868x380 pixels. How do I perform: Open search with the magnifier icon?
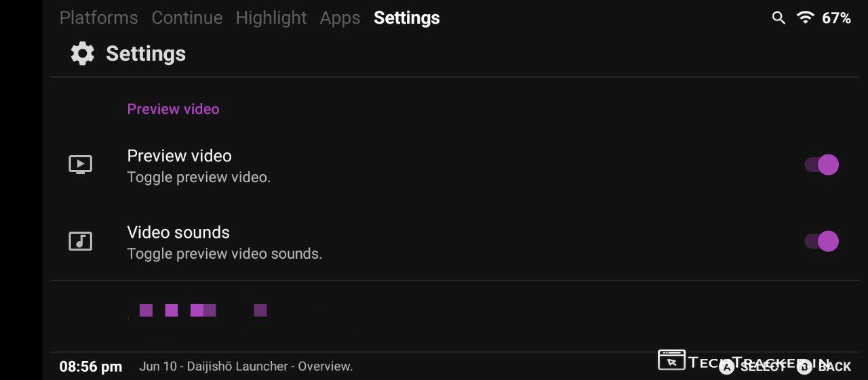click(x=778, y=18)
